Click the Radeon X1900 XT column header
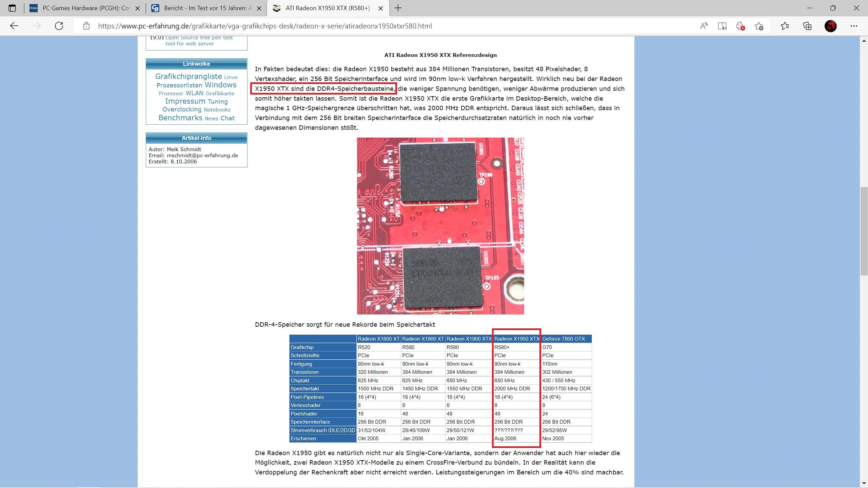Screen dimensions: 868x488 (x=423, y=339)
